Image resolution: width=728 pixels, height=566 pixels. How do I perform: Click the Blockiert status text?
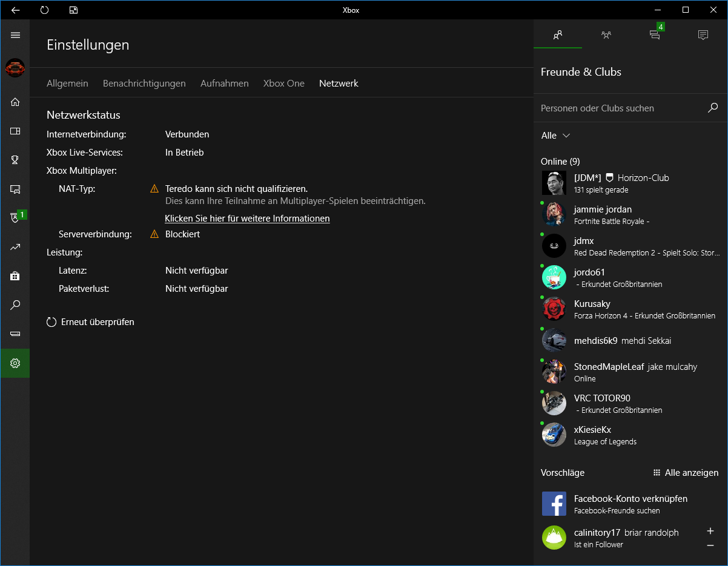point(182,234)
